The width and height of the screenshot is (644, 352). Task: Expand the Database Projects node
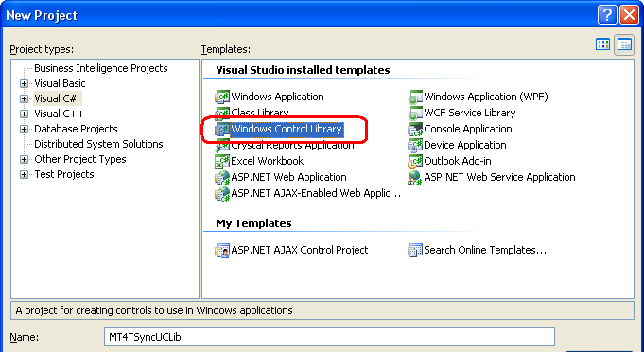click(25, 130)
